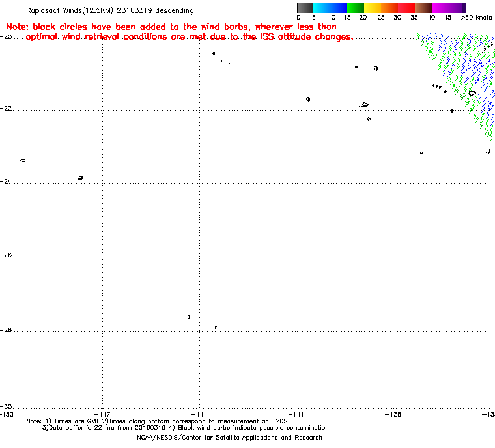Click the dark purple end of color bar

(464, 8)
